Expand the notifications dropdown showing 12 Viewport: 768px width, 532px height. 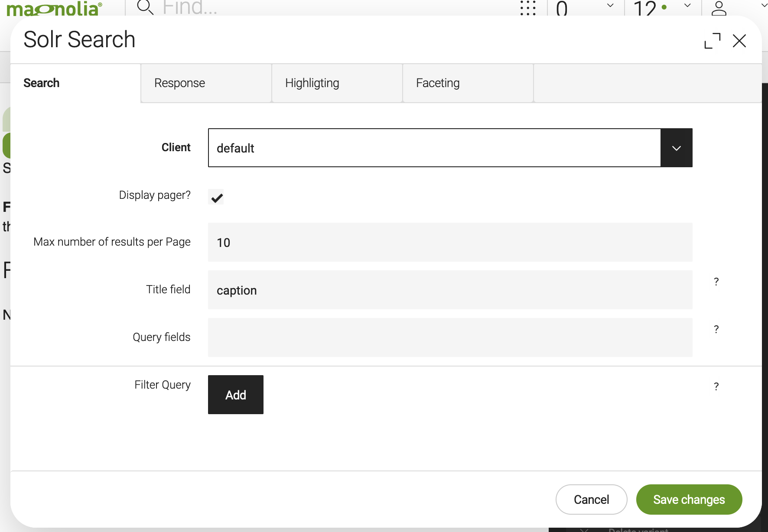point(687,6)
